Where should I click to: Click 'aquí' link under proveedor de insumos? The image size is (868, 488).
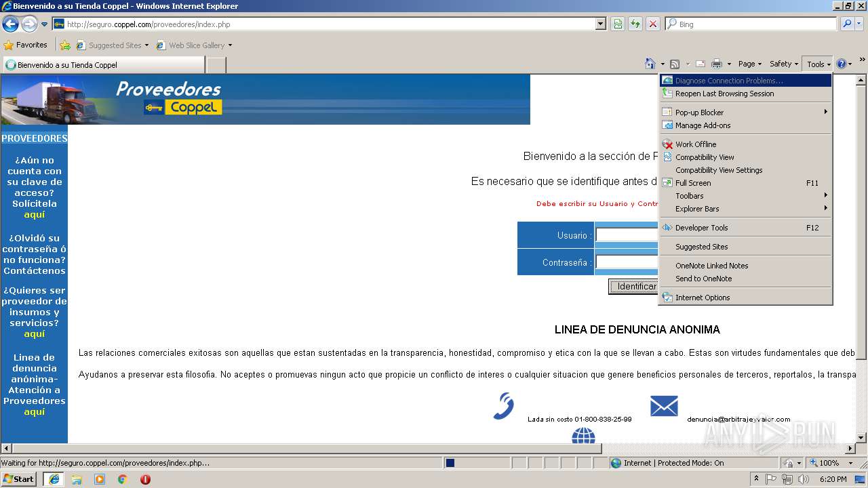pos(34,334)
